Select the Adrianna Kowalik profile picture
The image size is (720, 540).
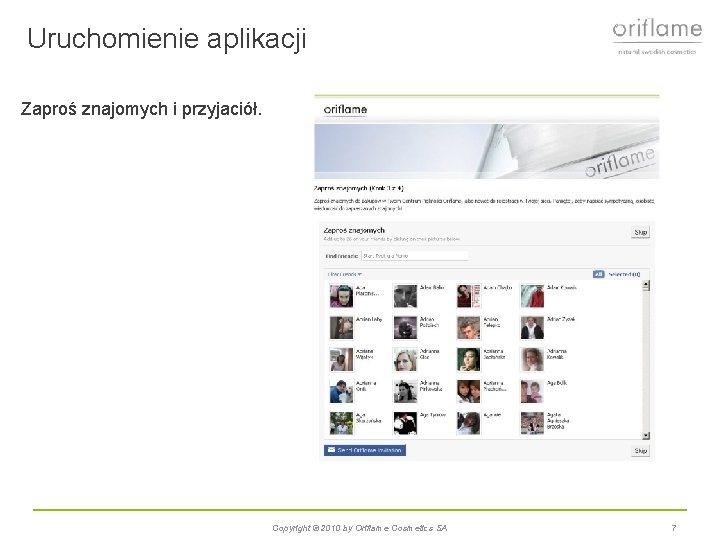pyautogui.click(x=532, y=360)
